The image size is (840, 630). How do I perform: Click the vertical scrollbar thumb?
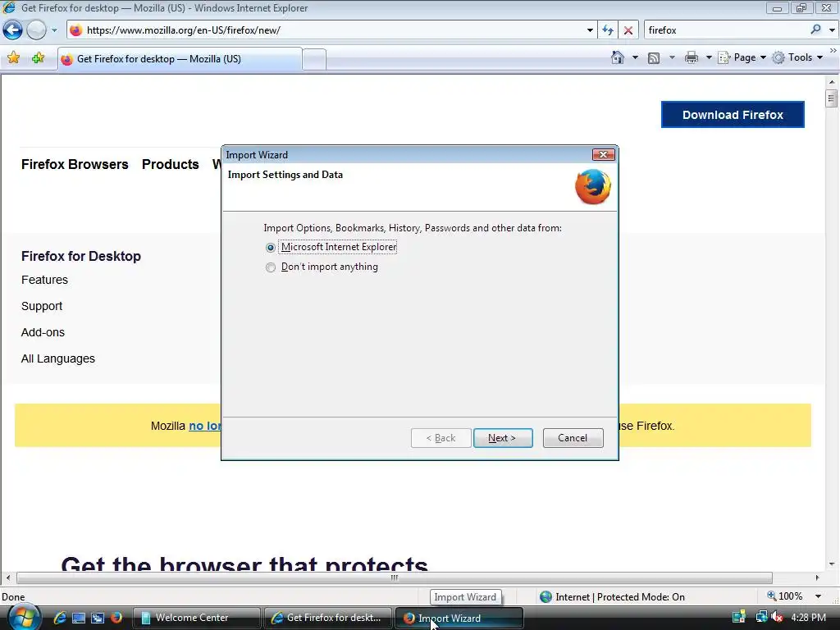[832, 98]
